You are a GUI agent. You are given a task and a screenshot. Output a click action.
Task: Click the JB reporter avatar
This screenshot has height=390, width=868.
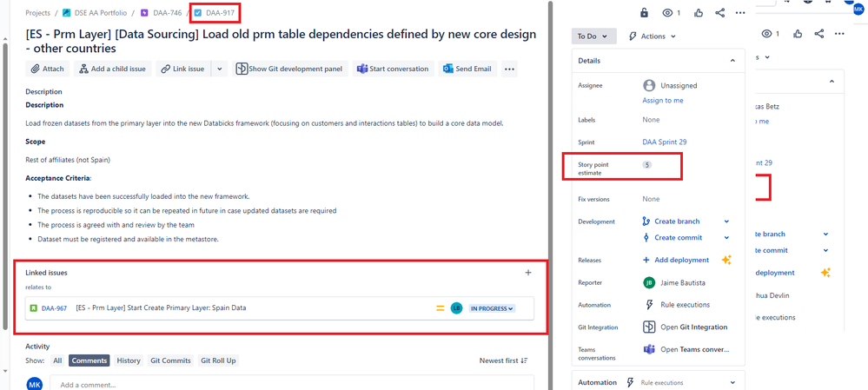[648, 282]
